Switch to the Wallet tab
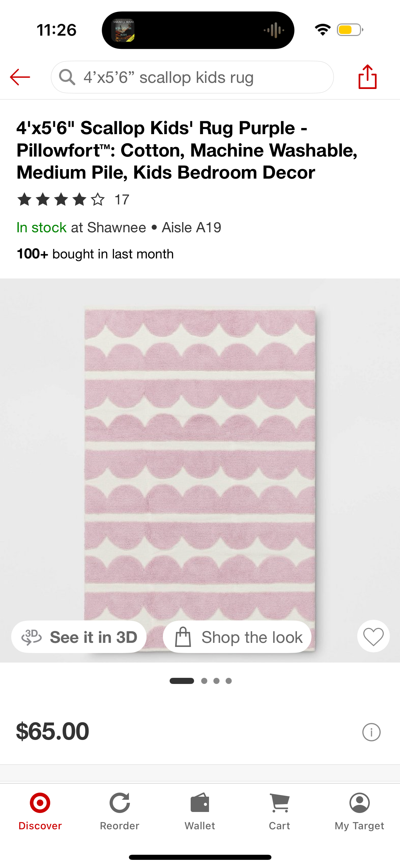 [x=200, y=812]
